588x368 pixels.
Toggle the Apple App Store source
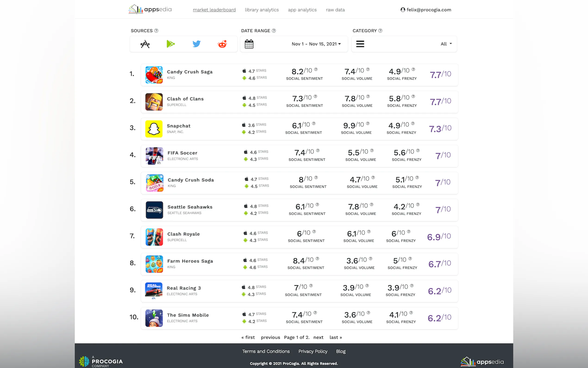145,44
